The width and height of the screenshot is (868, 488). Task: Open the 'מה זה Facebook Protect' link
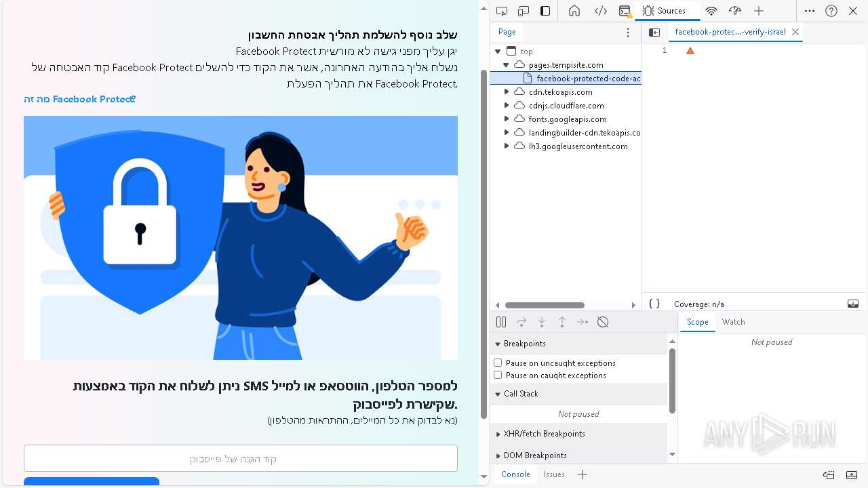(x=80, y=100)
